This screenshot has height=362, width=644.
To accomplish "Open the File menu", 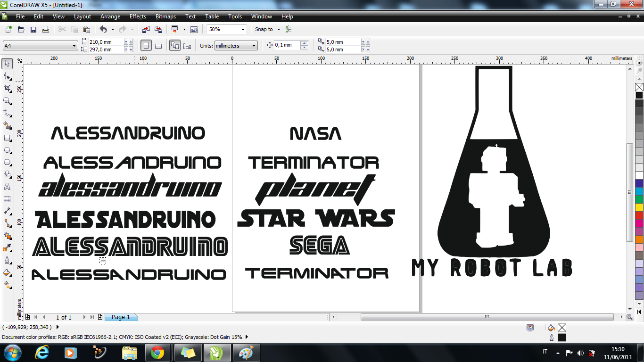I will click(20, 16).
